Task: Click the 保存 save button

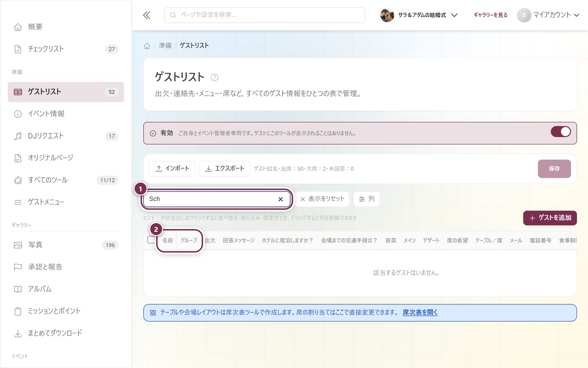Action: pos(554,169)
